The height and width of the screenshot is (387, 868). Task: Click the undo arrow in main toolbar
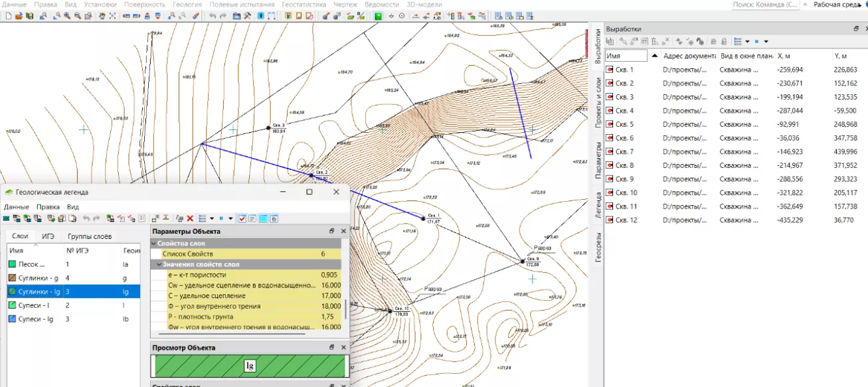tap(213, 15)
